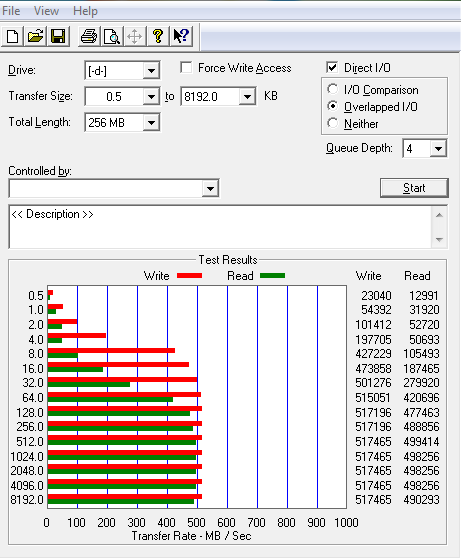The width and height of the screenshot is (461, 558).
Task: Open the Controlled by combo box
Action: (x=114, y=189)
